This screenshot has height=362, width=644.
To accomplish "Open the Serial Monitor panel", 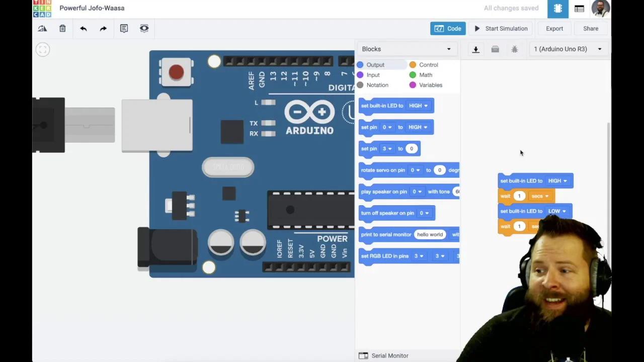I will [x=390, y=355].
